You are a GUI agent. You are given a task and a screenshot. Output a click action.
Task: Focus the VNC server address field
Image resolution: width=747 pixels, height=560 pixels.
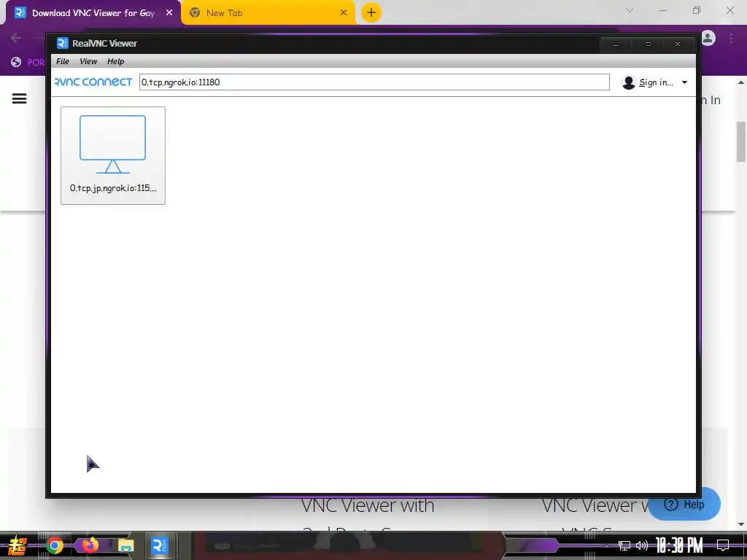[x=374, y=82]
